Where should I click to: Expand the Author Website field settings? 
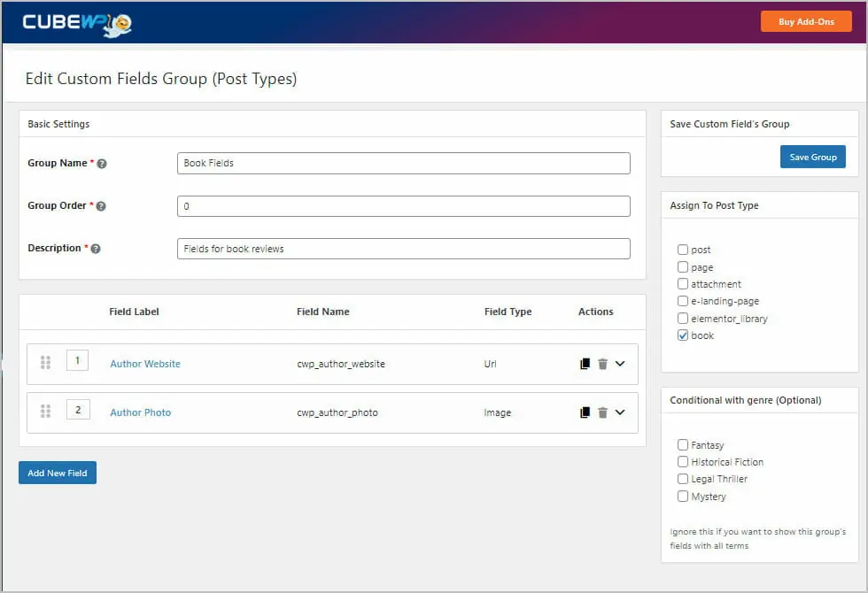point(621,363)
